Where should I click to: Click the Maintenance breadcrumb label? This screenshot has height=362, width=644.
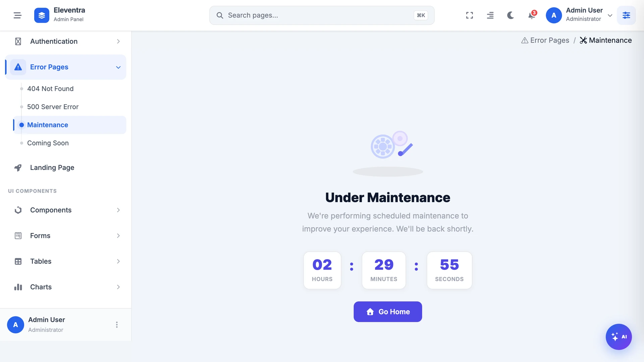610,40
